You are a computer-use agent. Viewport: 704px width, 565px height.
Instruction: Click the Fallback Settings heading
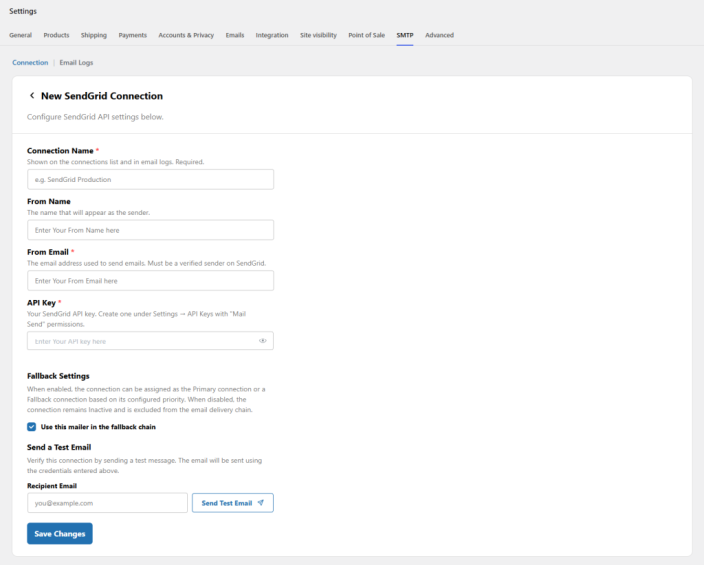(58, 376)
